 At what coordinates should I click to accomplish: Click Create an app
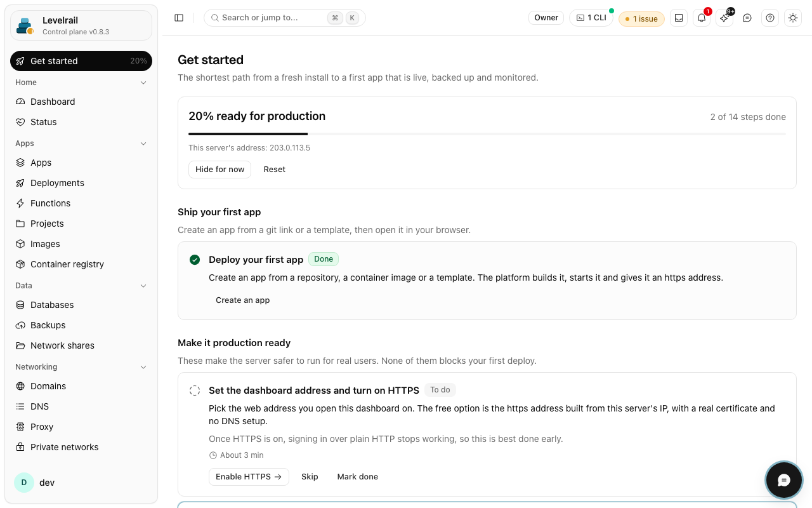(x=243, y=300)
